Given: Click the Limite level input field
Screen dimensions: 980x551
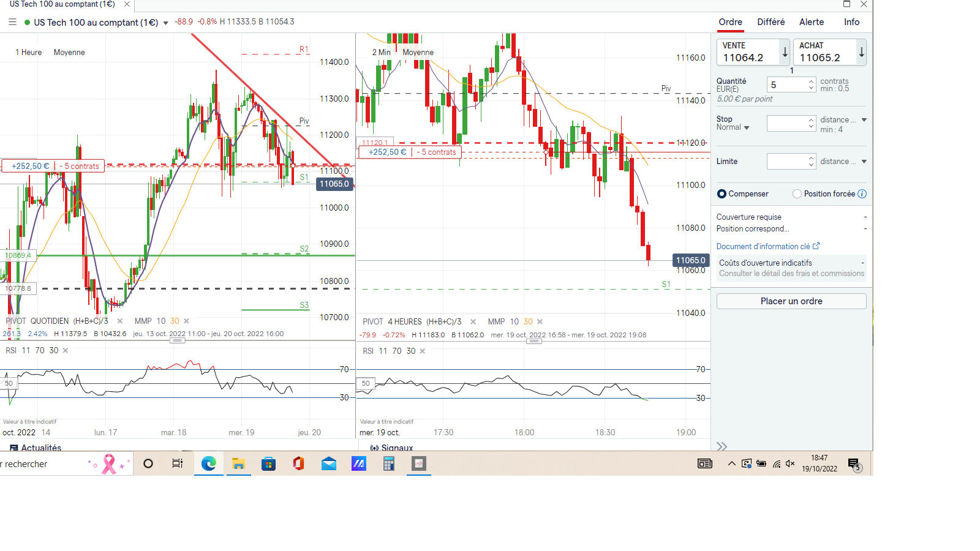Looking at the screenshot, I should coord(786,162).
